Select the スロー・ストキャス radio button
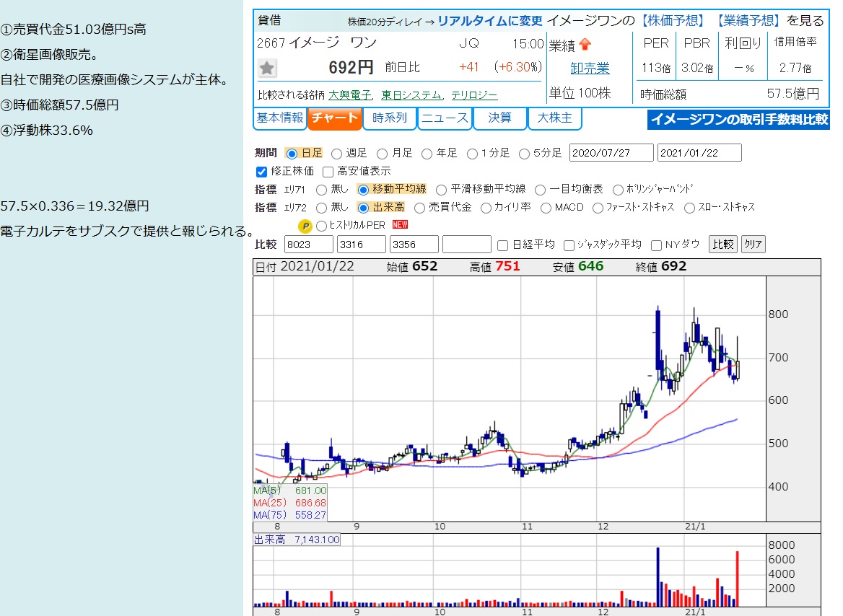The image size is (843, 616). [x=689, y=208]
